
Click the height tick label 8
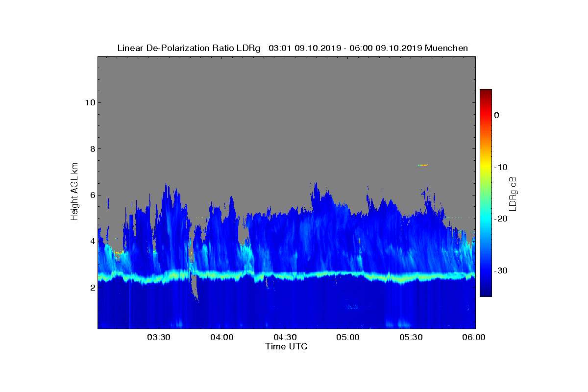(92, 149)
